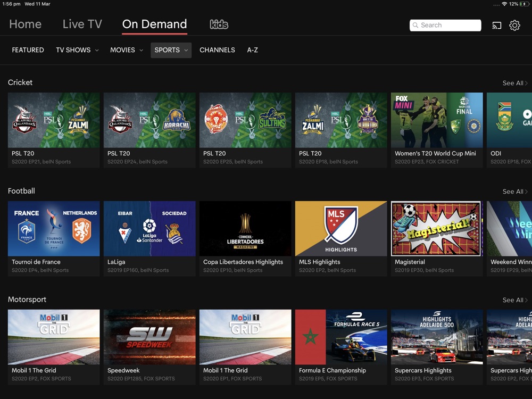
Task: Tap the Wi-Fi status icon
Action: [504, 4]
